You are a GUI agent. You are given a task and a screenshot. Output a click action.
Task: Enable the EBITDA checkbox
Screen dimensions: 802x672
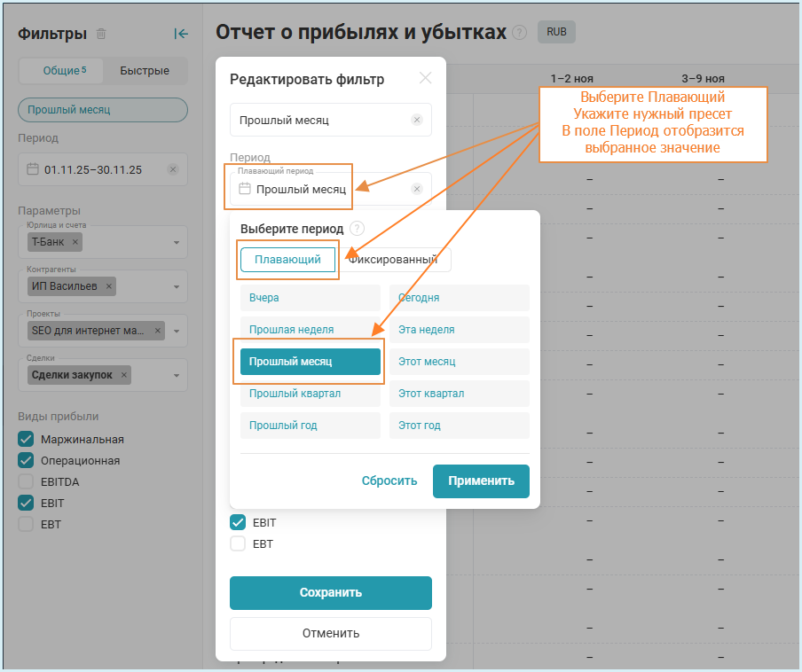[x=26, y=481]
